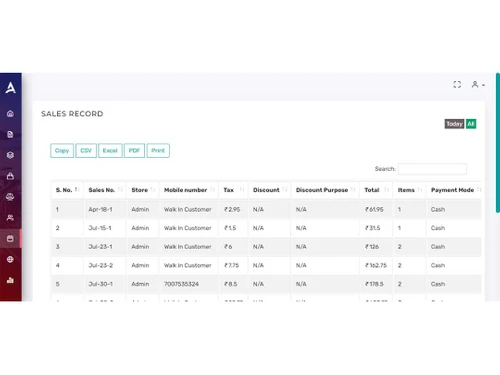This screenshot has height=375, width=500.
Task: Open the globe icon in sidebar
Action: 10,259
